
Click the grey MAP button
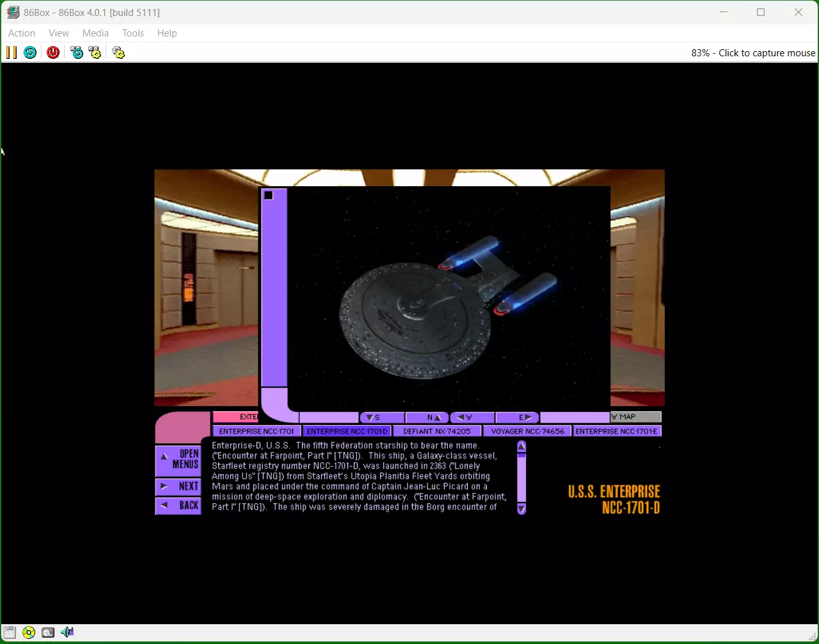[x=635, y=417]
